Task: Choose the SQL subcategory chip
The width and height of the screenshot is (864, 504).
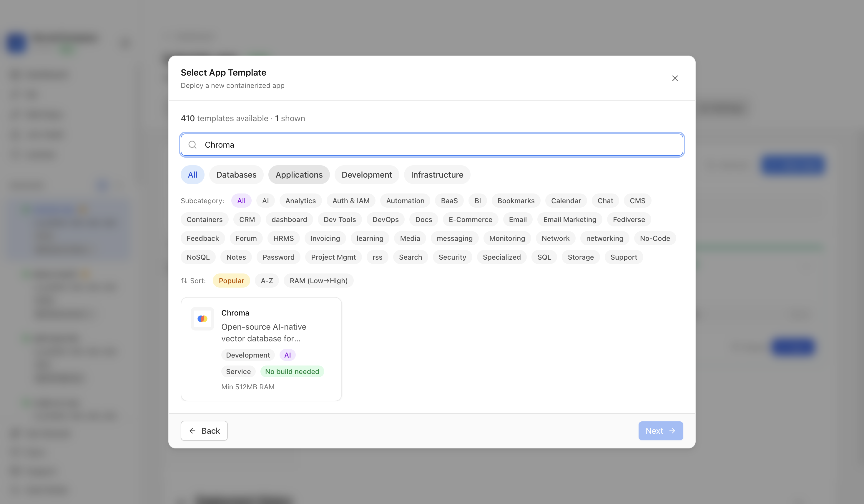Action: click(544, 257)
